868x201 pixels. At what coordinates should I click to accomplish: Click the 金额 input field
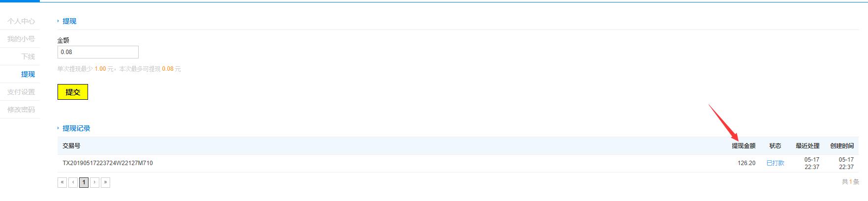(x=98, y=52)
